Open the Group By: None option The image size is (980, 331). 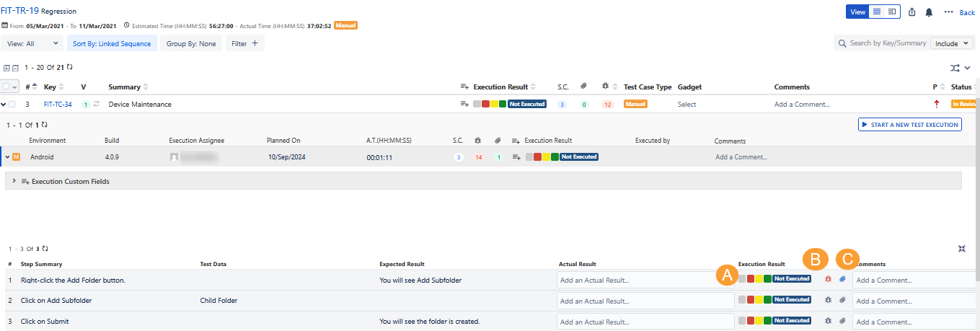[192, 43]
